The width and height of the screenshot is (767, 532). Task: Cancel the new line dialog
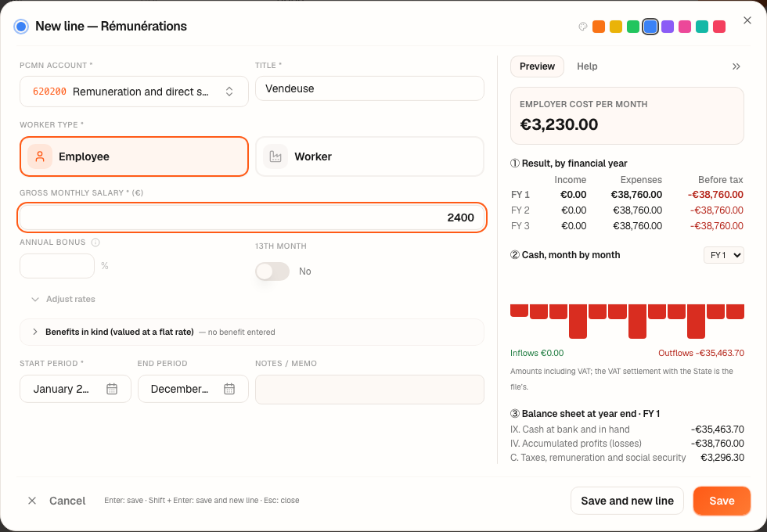click(x=56, y=501)
